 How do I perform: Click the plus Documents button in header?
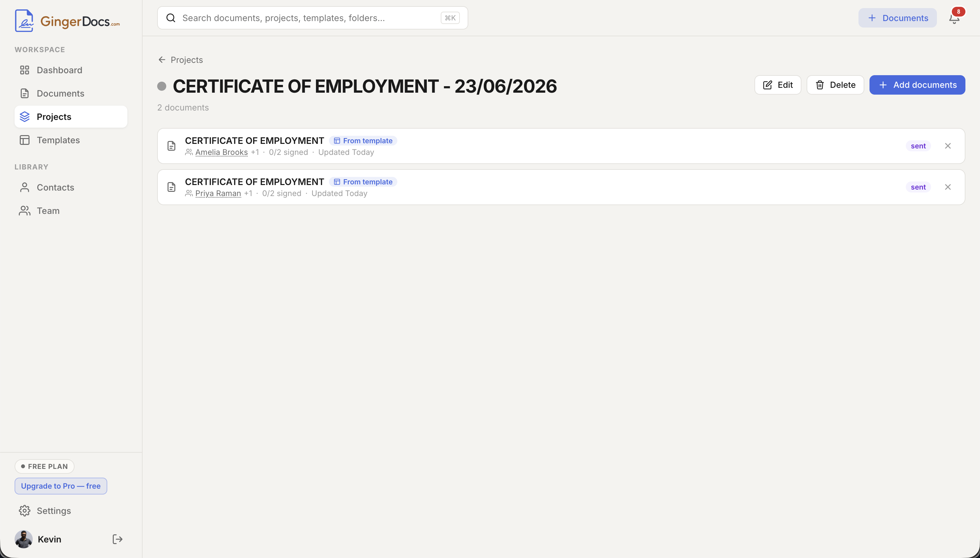pyautogui.click(x=897, y=18)
